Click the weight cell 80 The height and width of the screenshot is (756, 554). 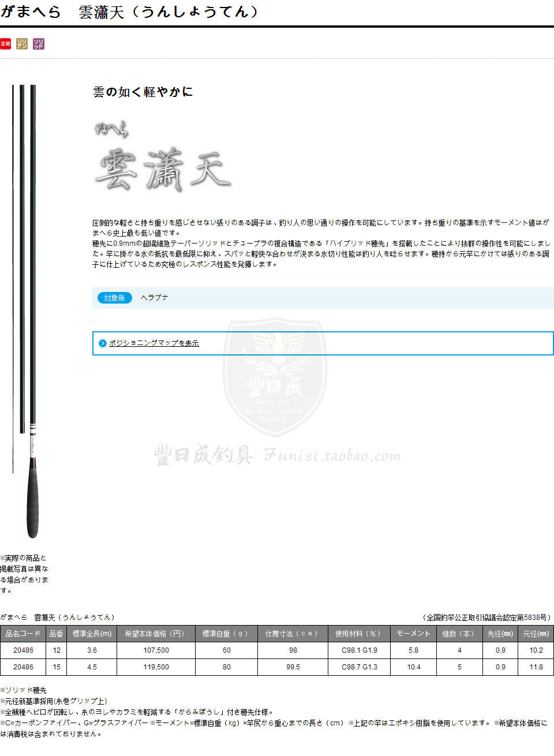pyautogui.click(x=226, y=667)
